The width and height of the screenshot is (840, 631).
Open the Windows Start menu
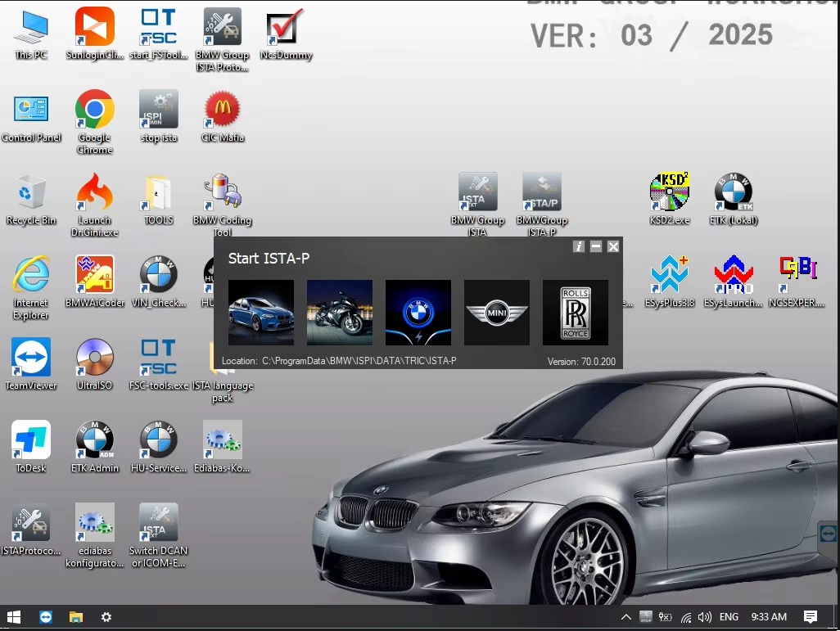14,617
